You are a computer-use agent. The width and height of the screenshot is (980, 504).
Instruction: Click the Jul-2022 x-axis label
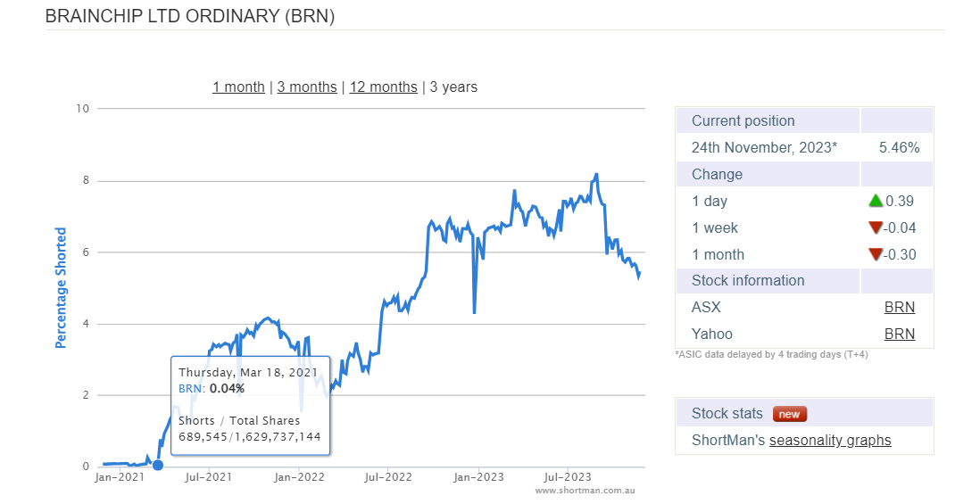(x=388, y=477)
